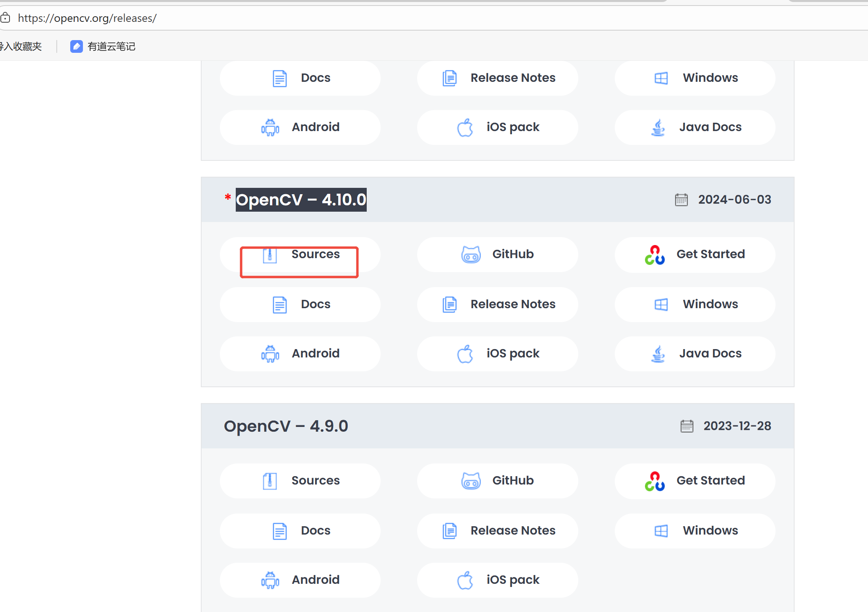Click the calendar icon beside 2024-06-03

pos(681,200)
